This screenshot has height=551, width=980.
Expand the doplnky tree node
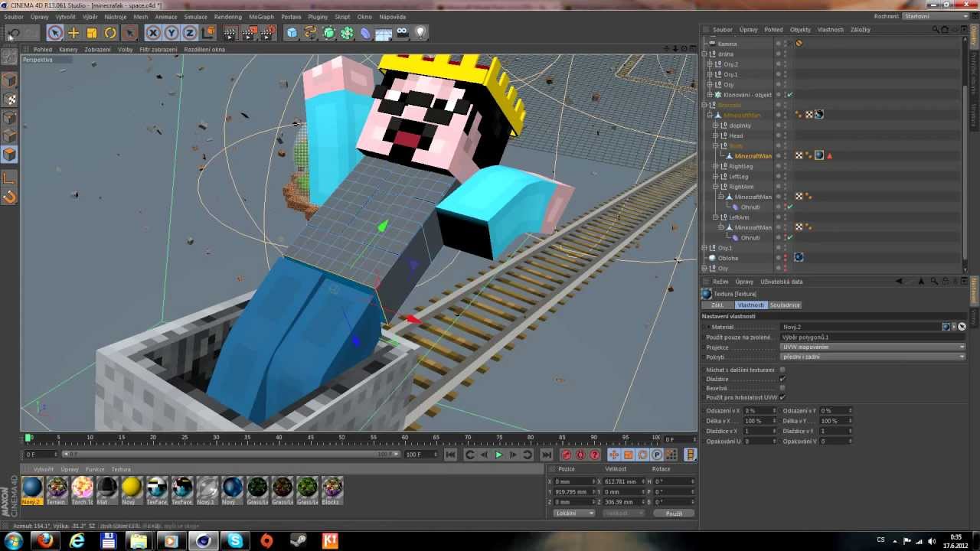coord(715,126)
